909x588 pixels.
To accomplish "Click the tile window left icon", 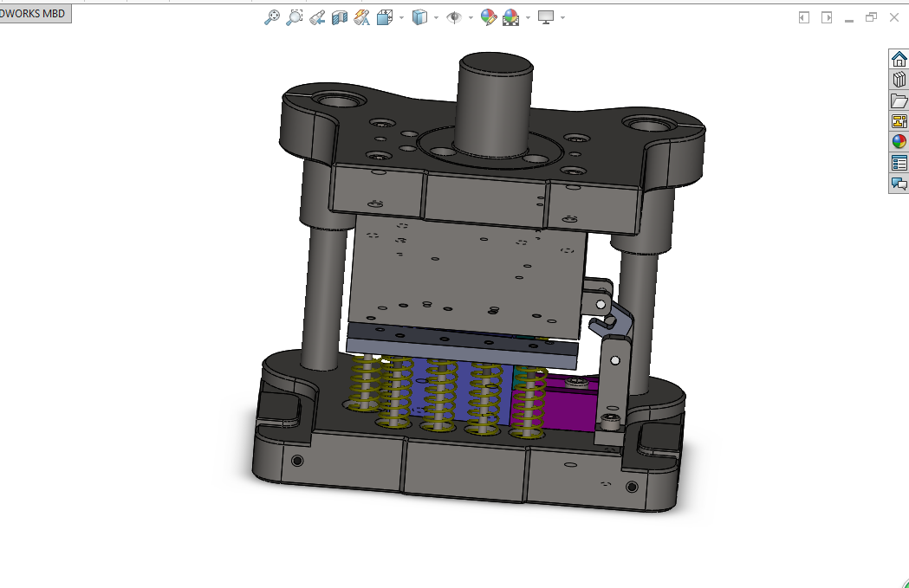I will [803, 18].
